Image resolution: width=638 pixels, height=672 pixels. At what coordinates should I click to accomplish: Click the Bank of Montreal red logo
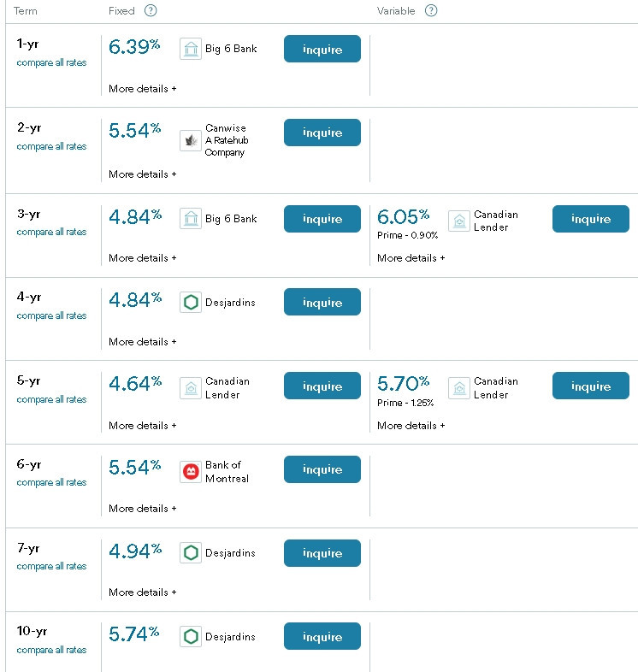191,472
